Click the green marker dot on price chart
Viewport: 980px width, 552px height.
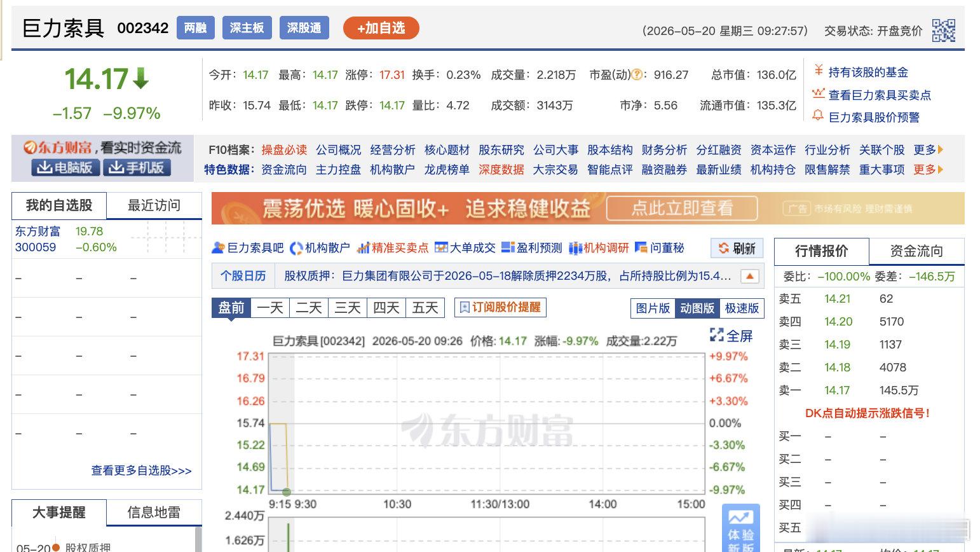click(x=287, y=492)
